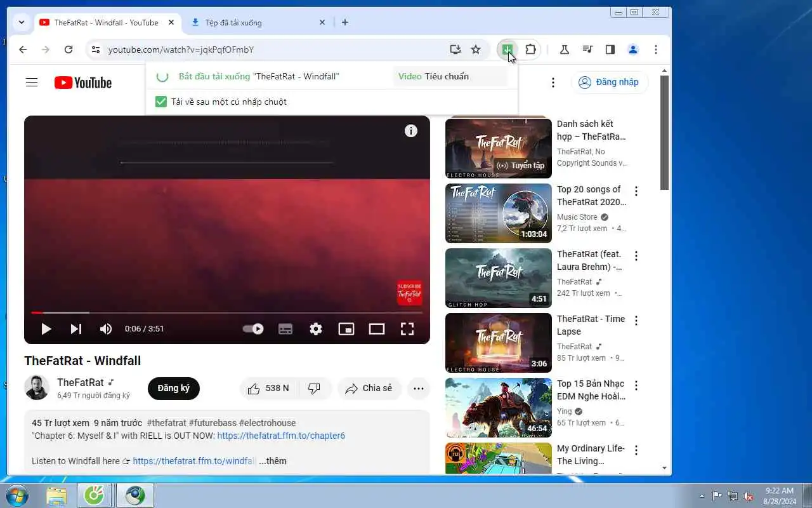
Task: Uncheck 'Tải về sau một cú nhấp chuột' checkbox
Action: [161, 102]
